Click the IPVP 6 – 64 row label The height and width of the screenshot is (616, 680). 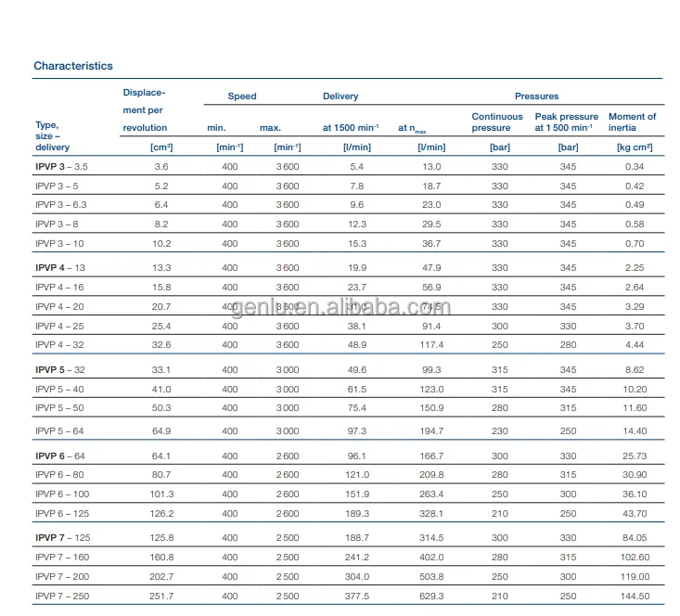(x=60, y=456)
